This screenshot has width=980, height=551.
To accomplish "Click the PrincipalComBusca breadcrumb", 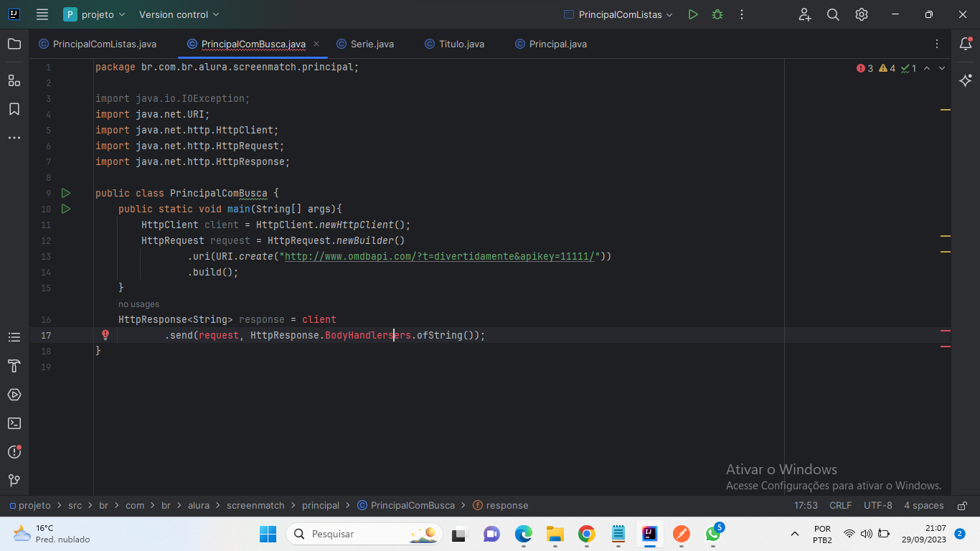I will (x=406, y=505).
